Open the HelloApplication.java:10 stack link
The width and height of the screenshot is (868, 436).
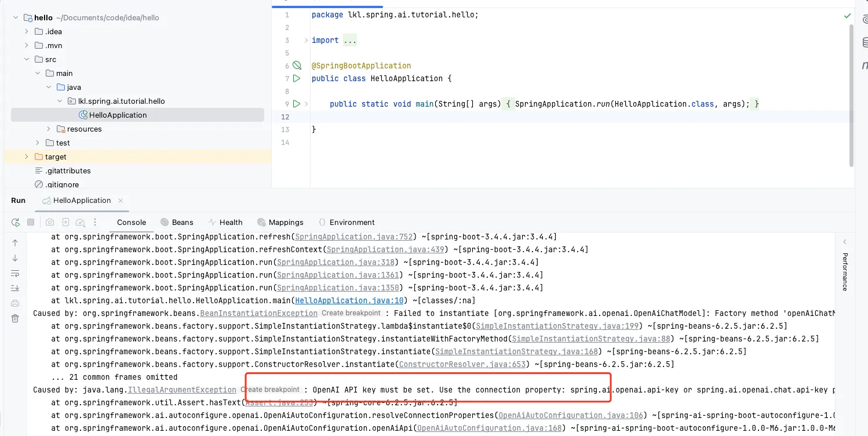pyautogui.click(x=349, y=301)
